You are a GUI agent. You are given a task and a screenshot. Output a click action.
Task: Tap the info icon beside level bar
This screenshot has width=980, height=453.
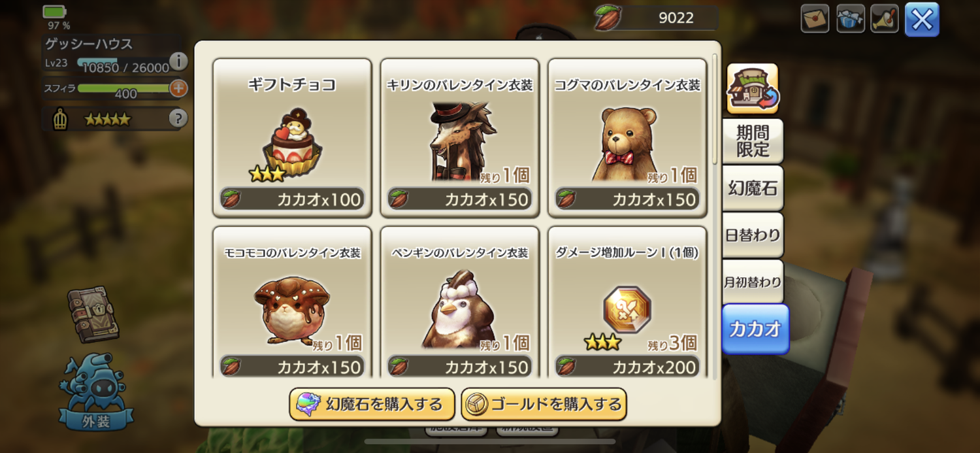pos(178,62)
